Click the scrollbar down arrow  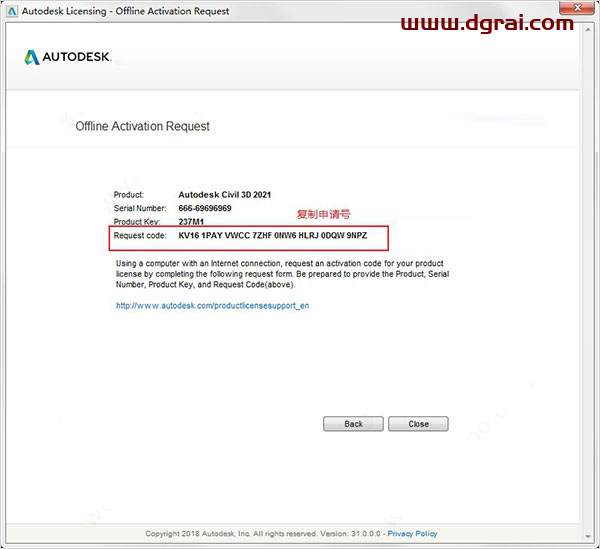point(588,536)
